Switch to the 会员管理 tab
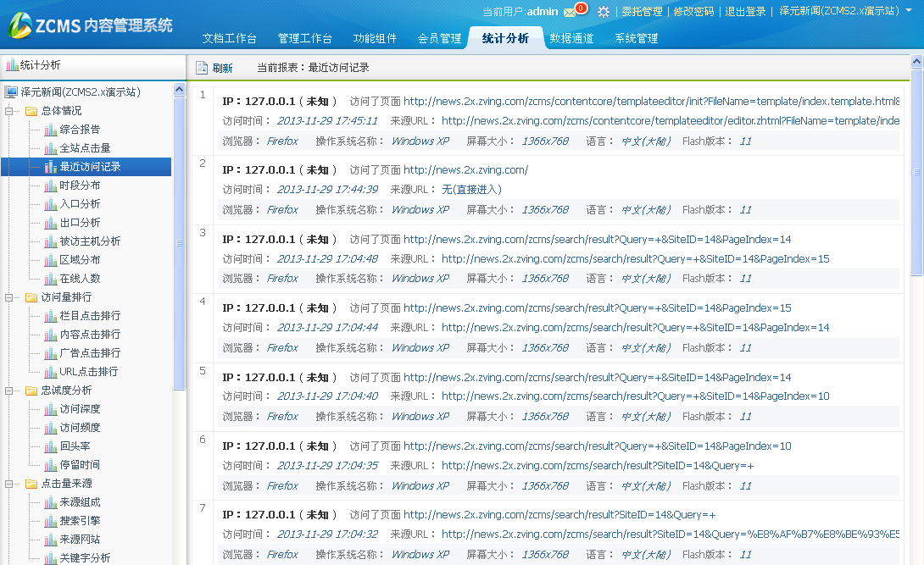Screen dimensions: 924x565 click(439, 38)
